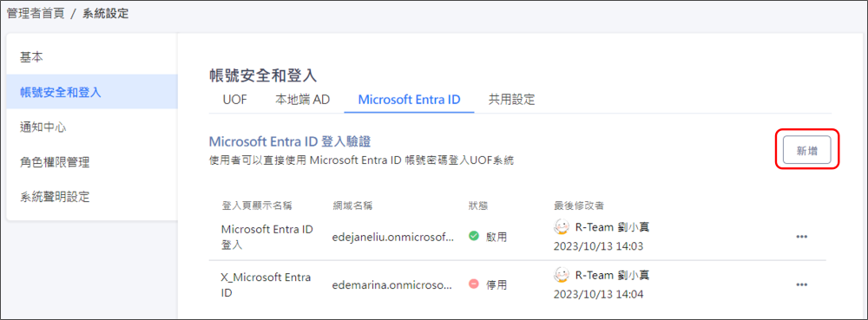This screenshot has height=320, width=868.
Task: Click the edemarina.onmicroso... domain cell
Action: click(393, 285)
